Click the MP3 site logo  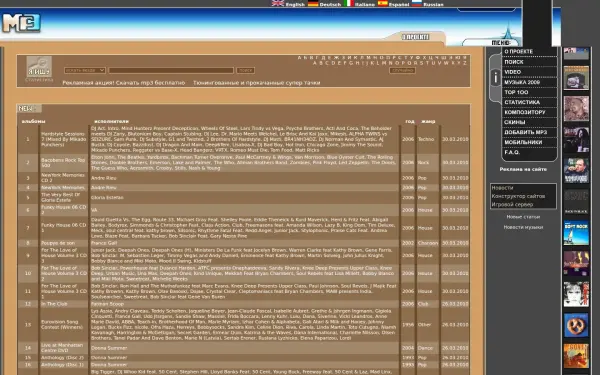point(21,23)
